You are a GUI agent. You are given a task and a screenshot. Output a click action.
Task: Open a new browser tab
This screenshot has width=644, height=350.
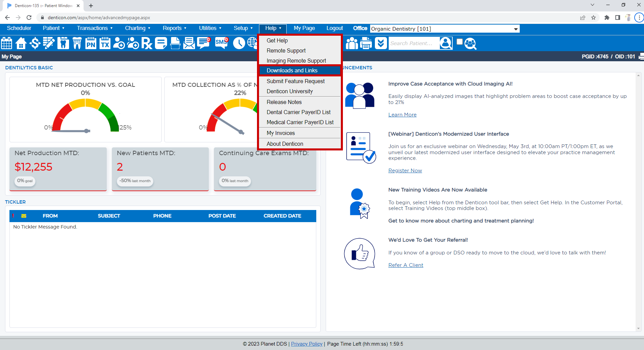[91, 6]
